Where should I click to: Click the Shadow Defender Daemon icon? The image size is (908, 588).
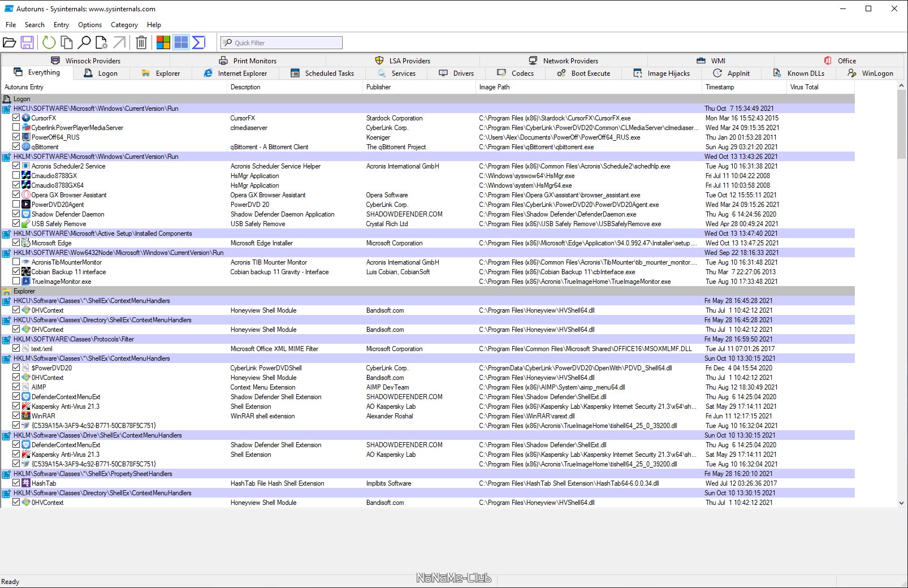pyautogui.click(x=26, y=214)
